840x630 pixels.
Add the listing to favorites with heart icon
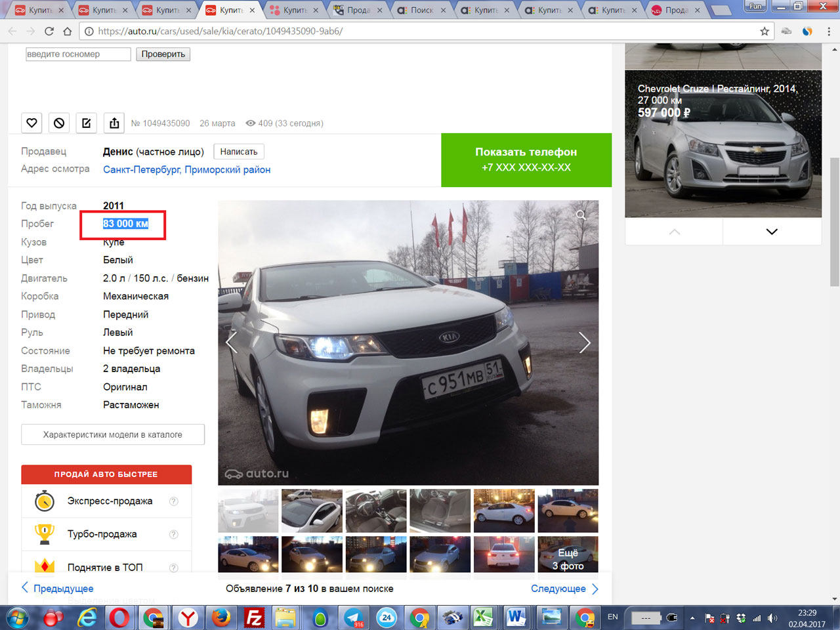(x=31, y=123)
